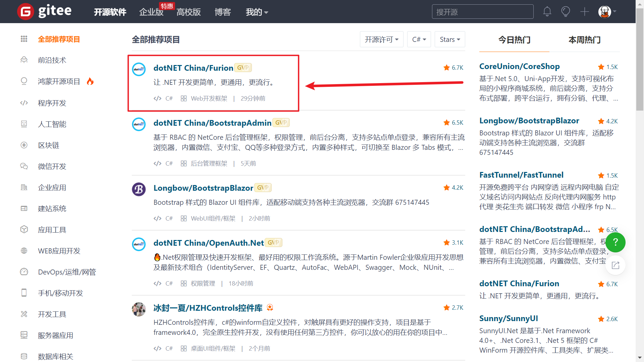Click the 桌面UI组件/框架 category tag
Screen dimensions: 644x362
point(213,348)
